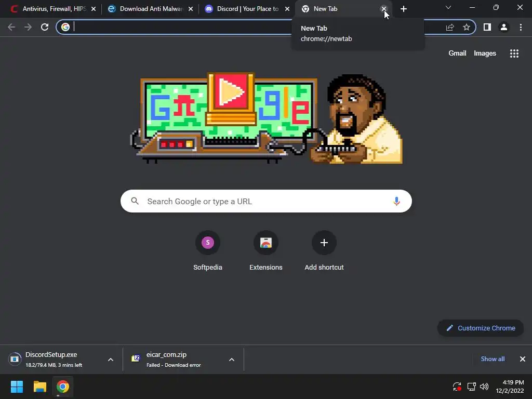
Task: Open Windows Start menu
Action: [17, 387]
